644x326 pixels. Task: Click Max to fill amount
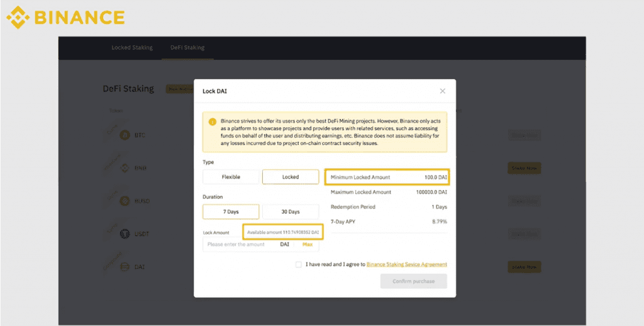pyautogui.click(x=307, y=244)
